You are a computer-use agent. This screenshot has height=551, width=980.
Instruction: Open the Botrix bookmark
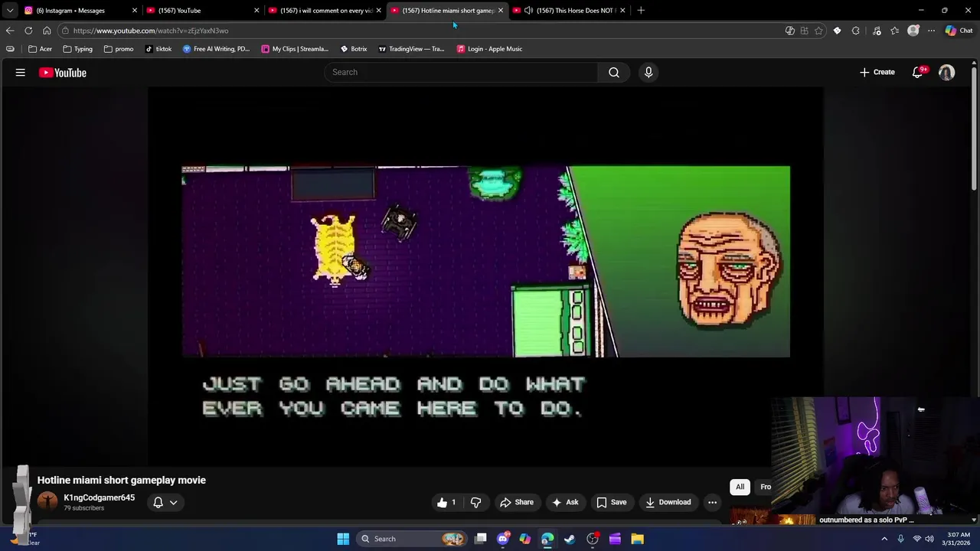(x=353, y=49)
